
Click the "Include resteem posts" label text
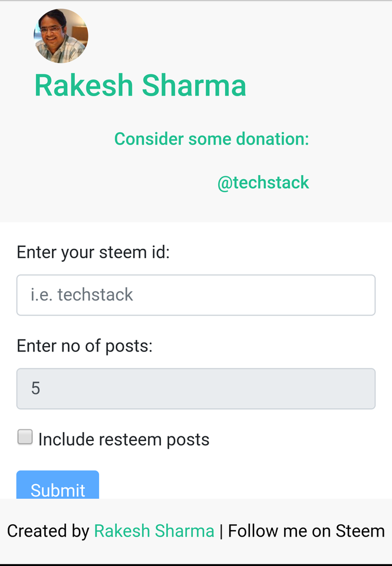tap(124, 439)
